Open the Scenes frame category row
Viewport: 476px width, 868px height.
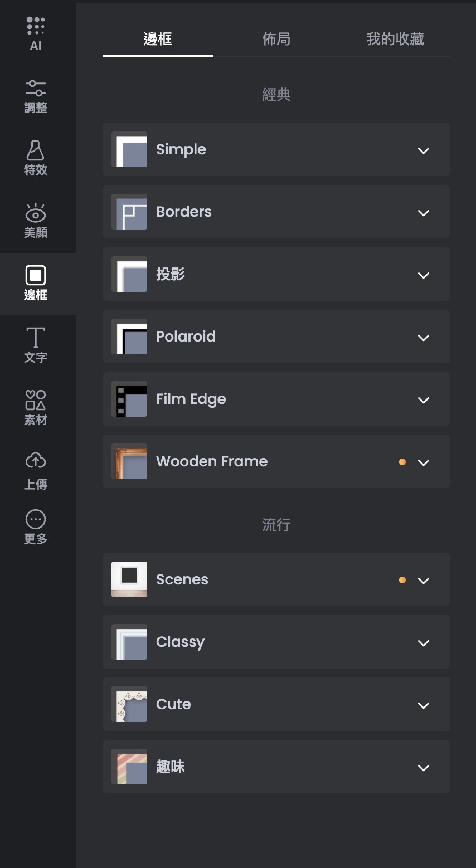click(x=276, y=579)
